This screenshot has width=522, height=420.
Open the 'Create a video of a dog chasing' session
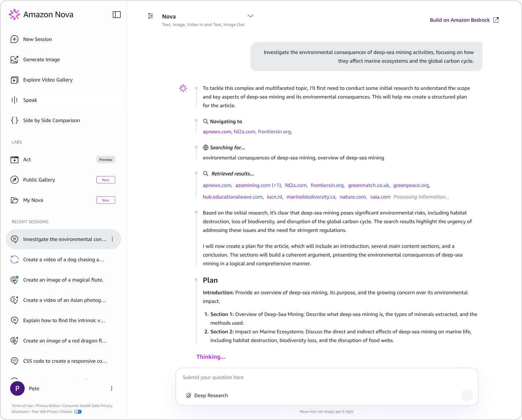click(63, 259)
